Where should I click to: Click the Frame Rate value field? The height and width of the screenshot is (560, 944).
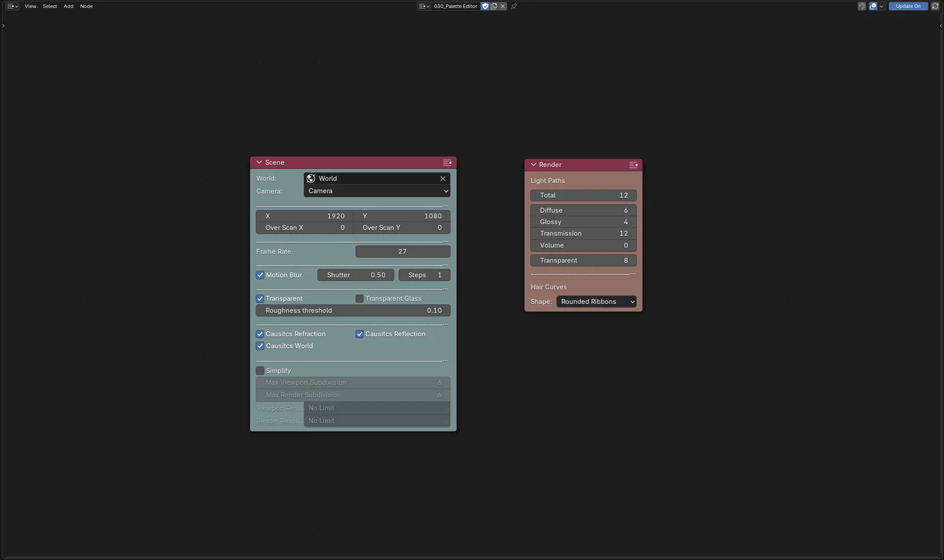(402, 251)
